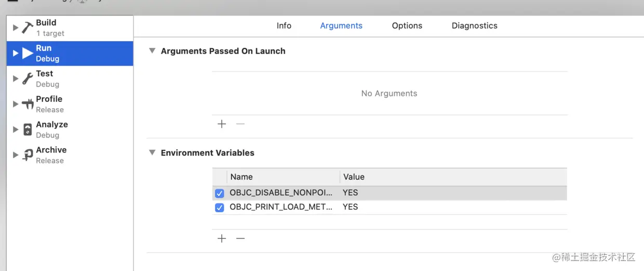Collapse Arguments Passed On Launch section
Screen dimensions: 644x271
coord(152,51)
